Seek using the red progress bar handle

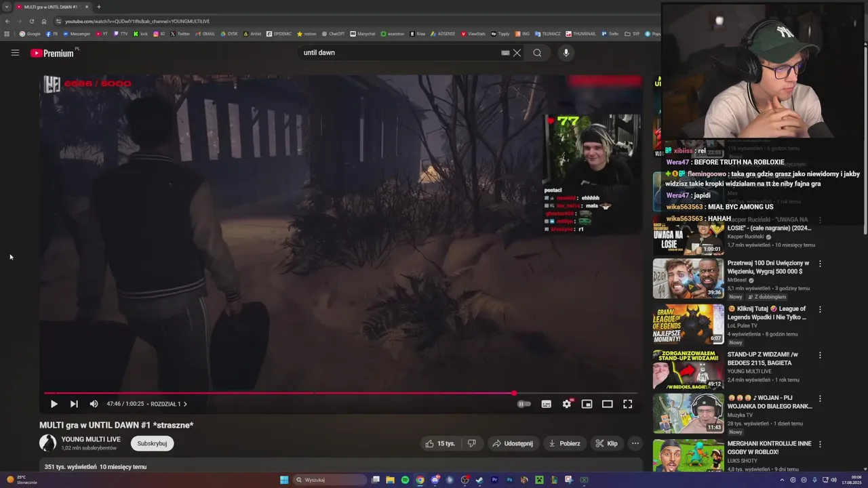514,393
